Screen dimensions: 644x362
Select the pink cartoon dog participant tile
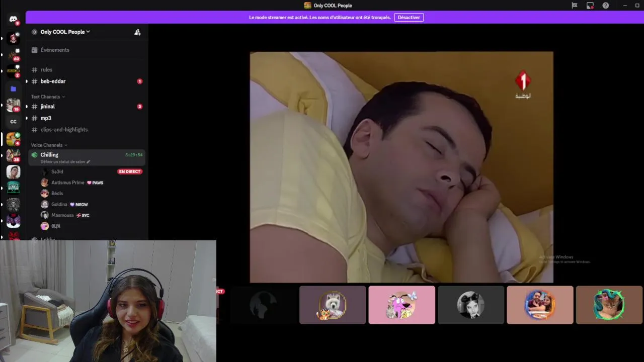pos(401,305)
